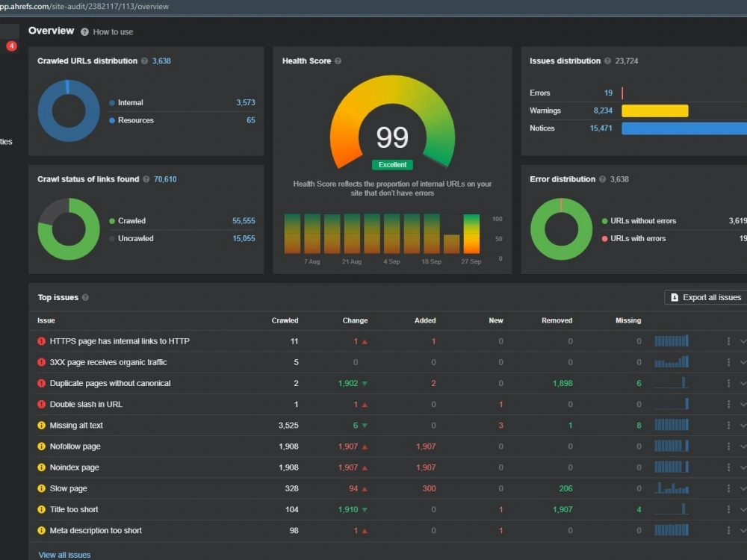Image resolution: width=747 pixels, height=560 pixels.
Task: Open three-dot menu for Noindex page
Action: 728,467
